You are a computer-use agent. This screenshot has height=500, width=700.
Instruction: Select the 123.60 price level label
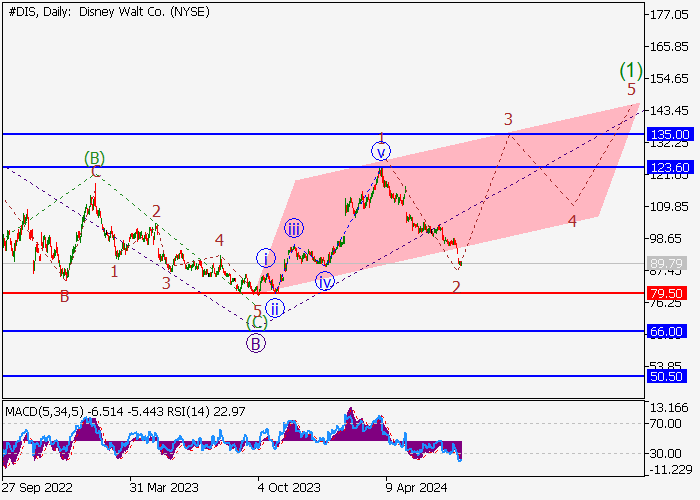[x=670, y=167]
